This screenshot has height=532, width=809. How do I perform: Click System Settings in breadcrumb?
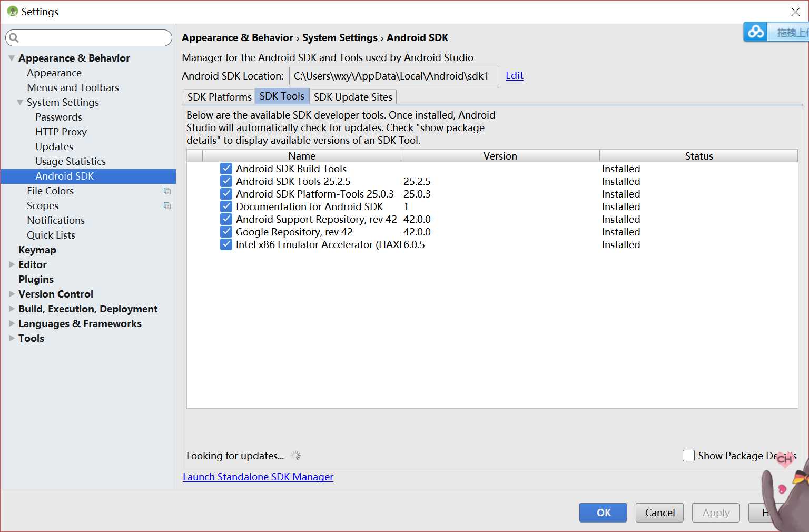pos(340,37)
